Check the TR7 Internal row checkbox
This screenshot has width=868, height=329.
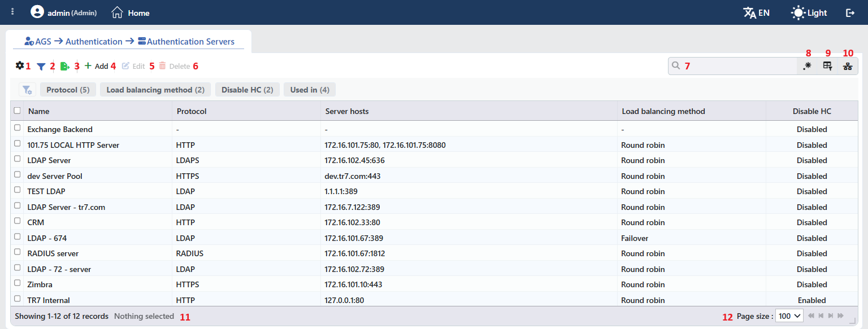click(x=17, y=299)
